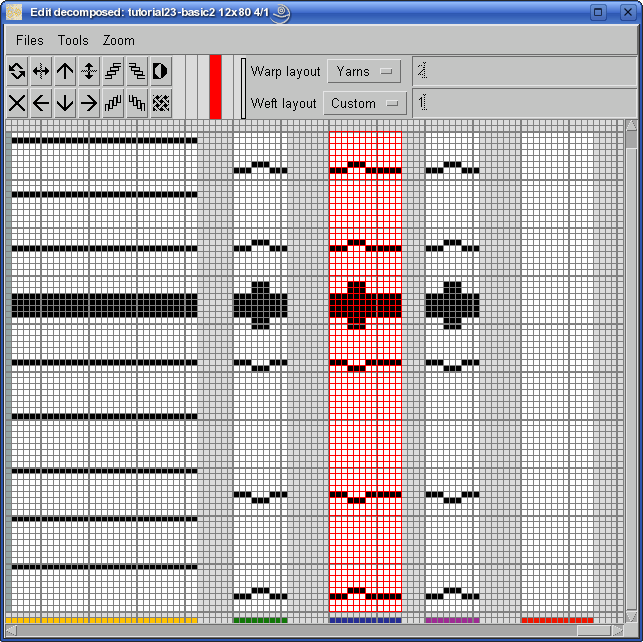Screen dimensions: 643x642
Task: Open the Warp layout Yarns dropdown
Action: click(x=363, y=71)
